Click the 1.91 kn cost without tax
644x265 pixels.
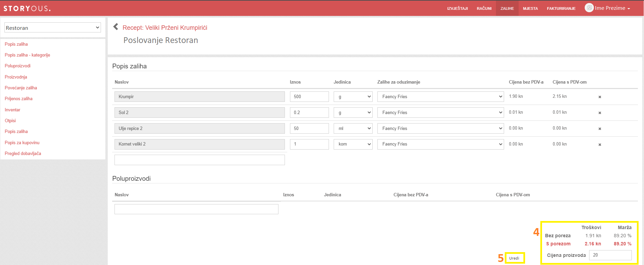pos(593,236)
